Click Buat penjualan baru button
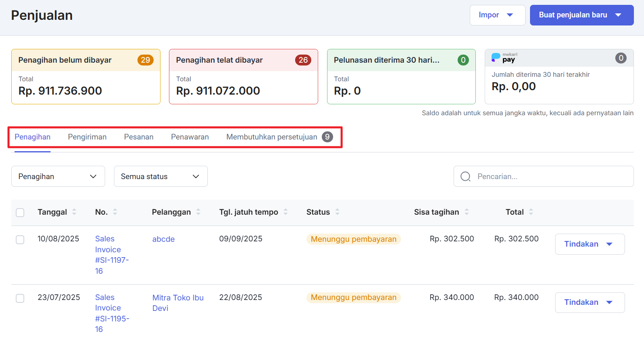 coord(581,15)
